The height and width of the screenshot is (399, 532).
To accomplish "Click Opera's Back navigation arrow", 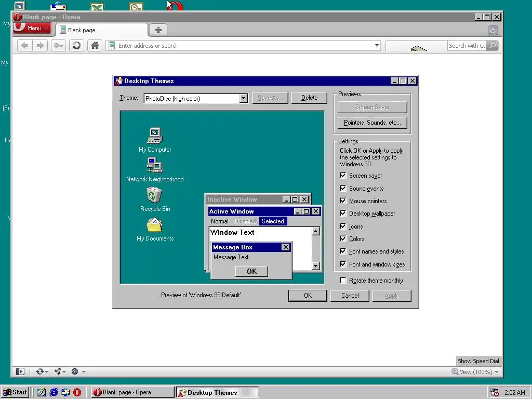I will 25,46.
